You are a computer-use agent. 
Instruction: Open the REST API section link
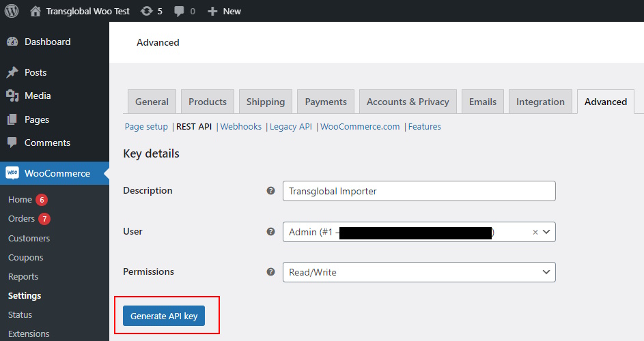(x=194, y=127)
